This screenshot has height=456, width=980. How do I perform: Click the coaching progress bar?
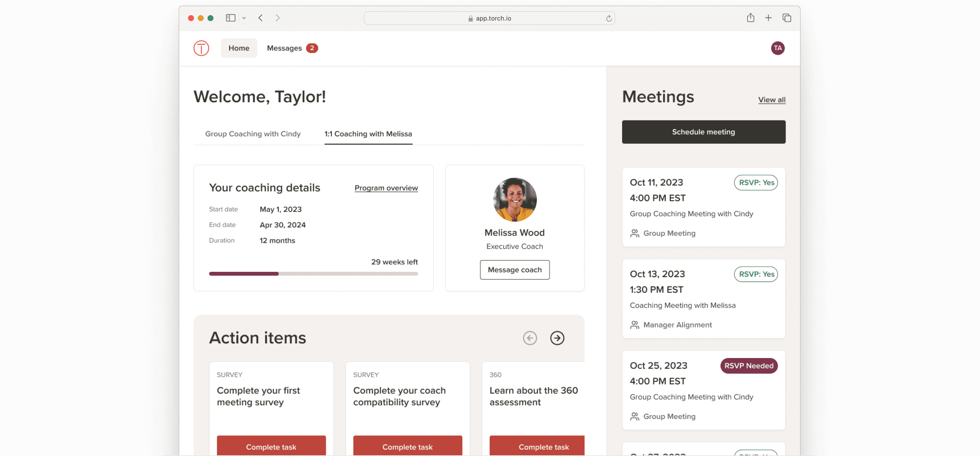coord(313,273)
